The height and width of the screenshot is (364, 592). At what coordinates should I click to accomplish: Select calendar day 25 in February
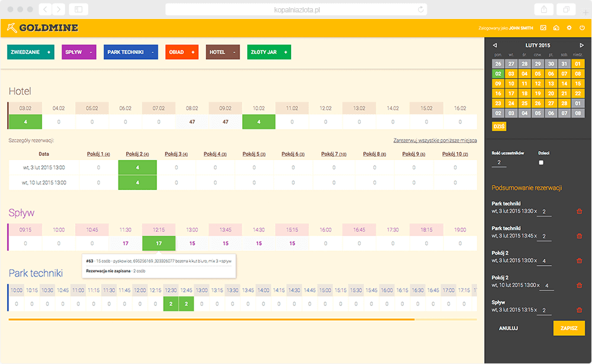pyautogui.click(x=525, y=103)
